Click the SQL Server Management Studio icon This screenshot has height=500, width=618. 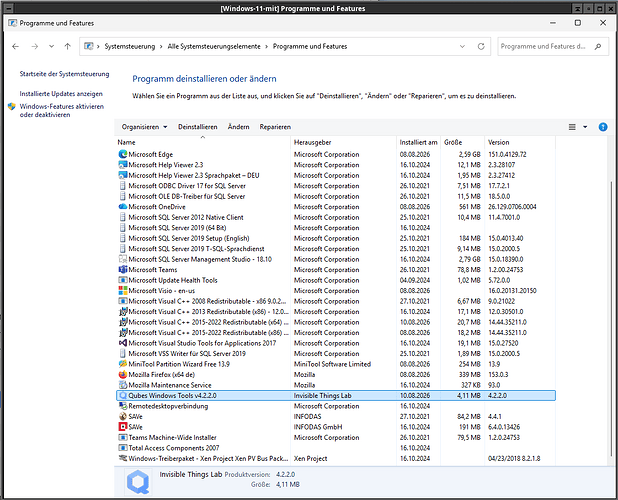pos(123,259)
